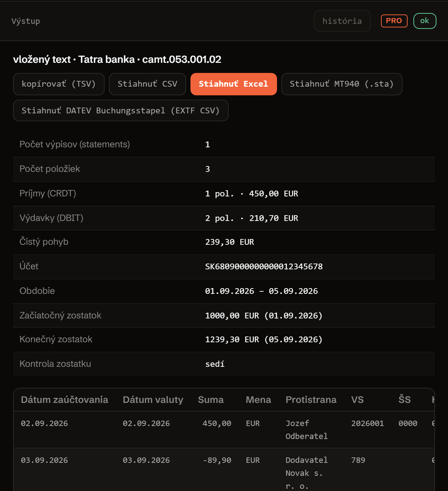Open the história panel
The width and height of the screenshot is (448, 491).
(x=342, y=21)
